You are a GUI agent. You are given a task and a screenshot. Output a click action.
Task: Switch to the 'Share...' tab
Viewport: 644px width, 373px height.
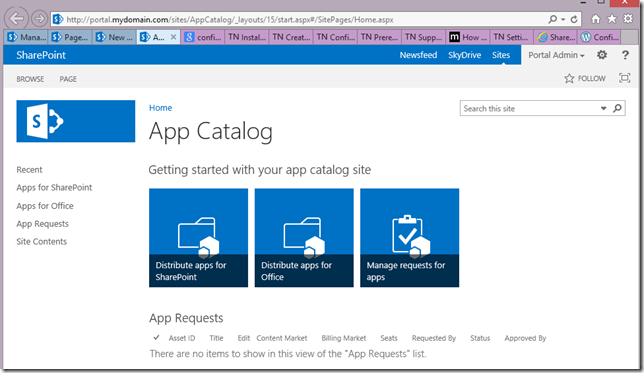point(556,37)
